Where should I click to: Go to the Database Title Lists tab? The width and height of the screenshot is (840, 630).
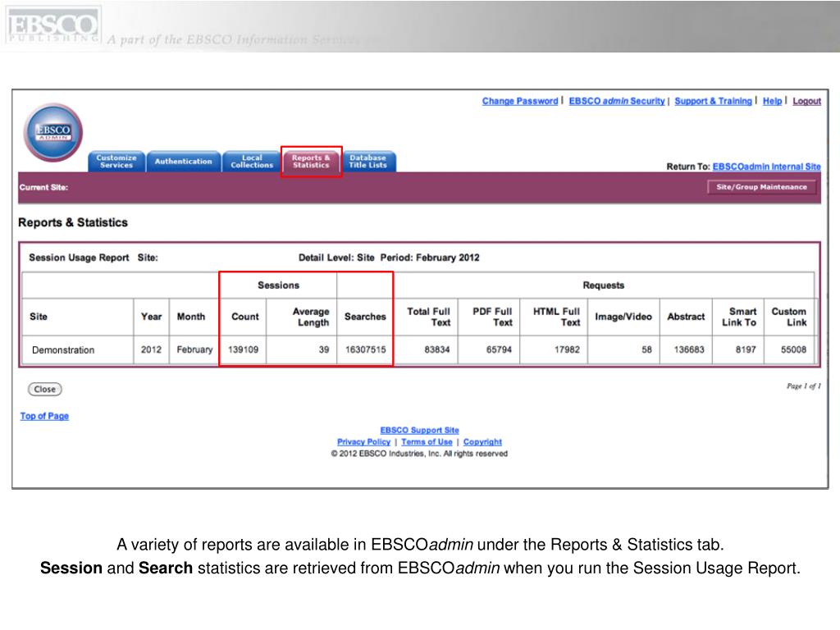pyautogui.click(x=368, y=162)
